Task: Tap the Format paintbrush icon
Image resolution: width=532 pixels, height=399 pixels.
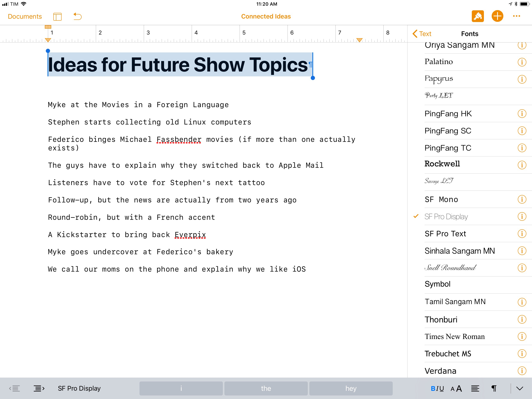Action: (477, 16)
